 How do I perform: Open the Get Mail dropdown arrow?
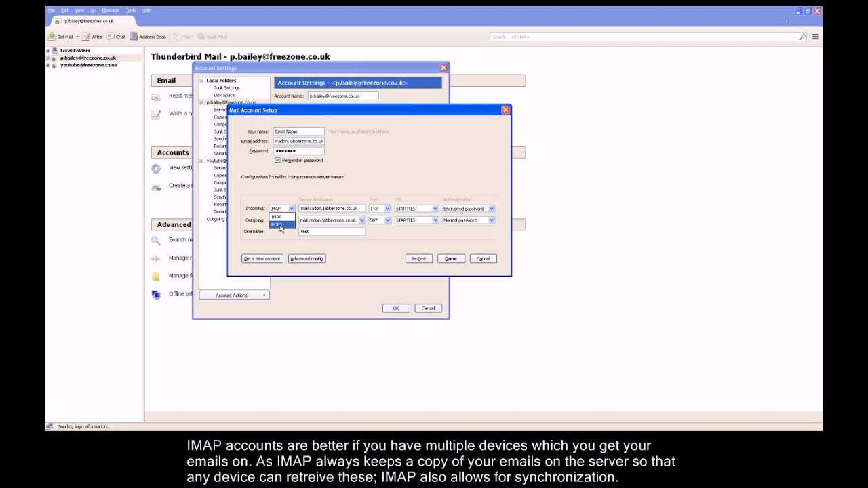click(77, 37)
